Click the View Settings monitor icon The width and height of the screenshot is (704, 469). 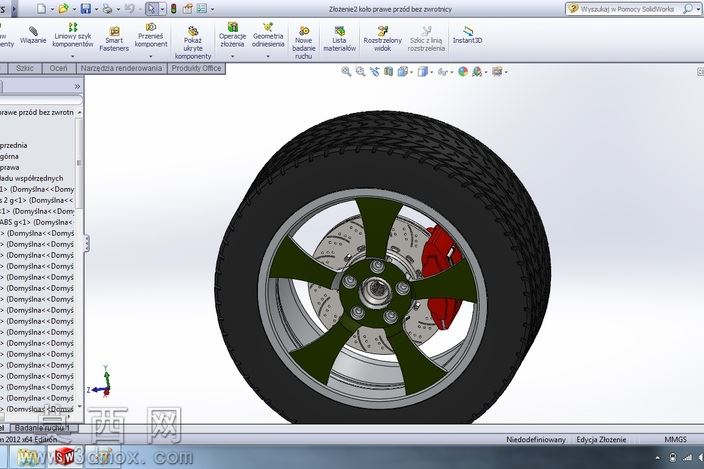tap(497, 71)
